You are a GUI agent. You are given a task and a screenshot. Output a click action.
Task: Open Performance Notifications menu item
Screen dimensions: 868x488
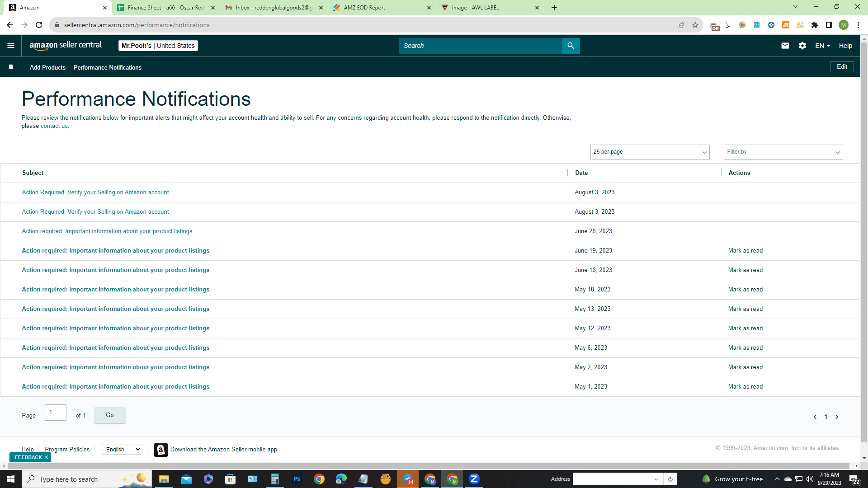pyautogui.click(x=108, y=67)
